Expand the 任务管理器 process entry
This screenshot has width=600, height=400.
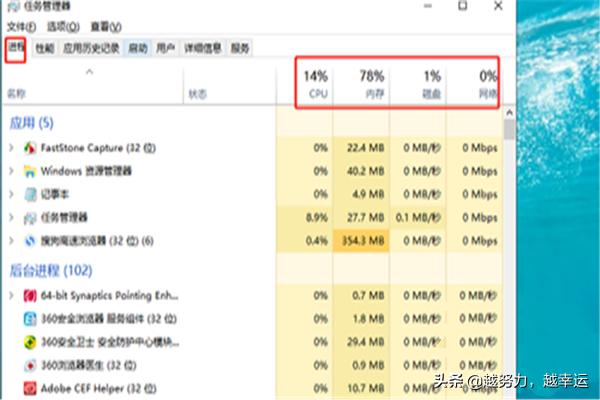[x=11, y=218]
